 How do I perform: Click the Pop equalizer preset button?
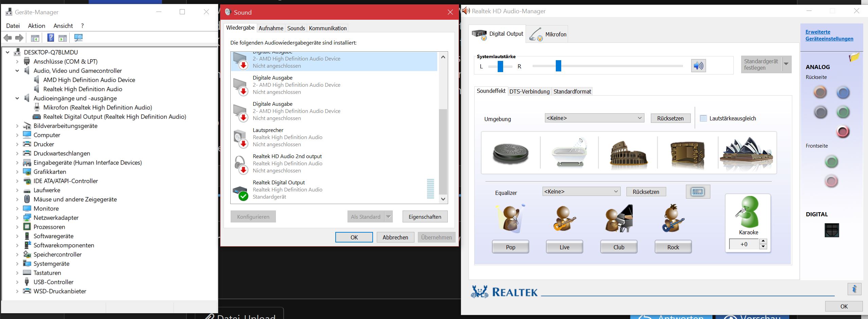[x=510, y=247]
